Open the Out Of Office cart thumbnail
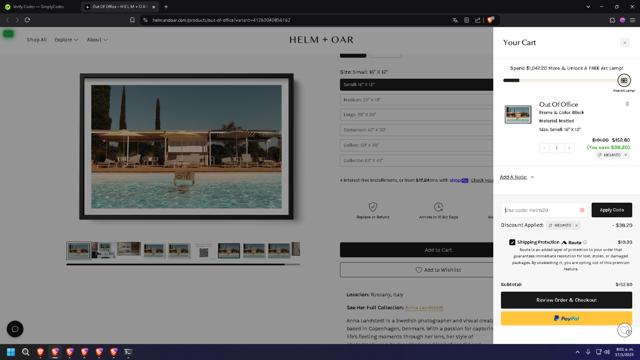This screenshot has height=360, width=640. [x=518, y=114]
